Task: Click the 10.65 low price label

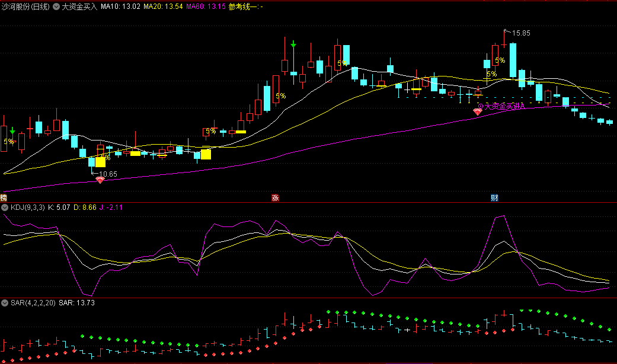Action: pos(108,174)
